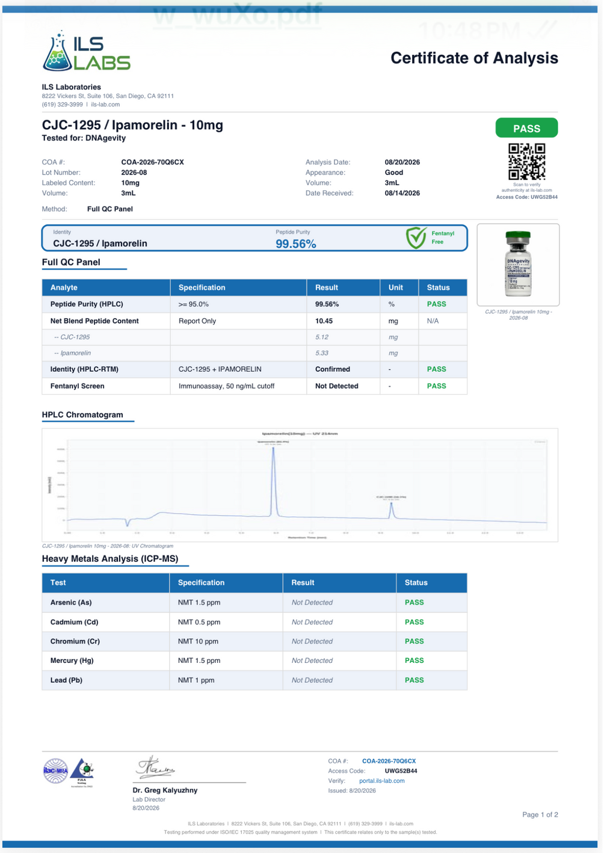
Task: Select the 'CJC-1295 + IPAMORELIN' specification cell
Action: coord(220,369)
